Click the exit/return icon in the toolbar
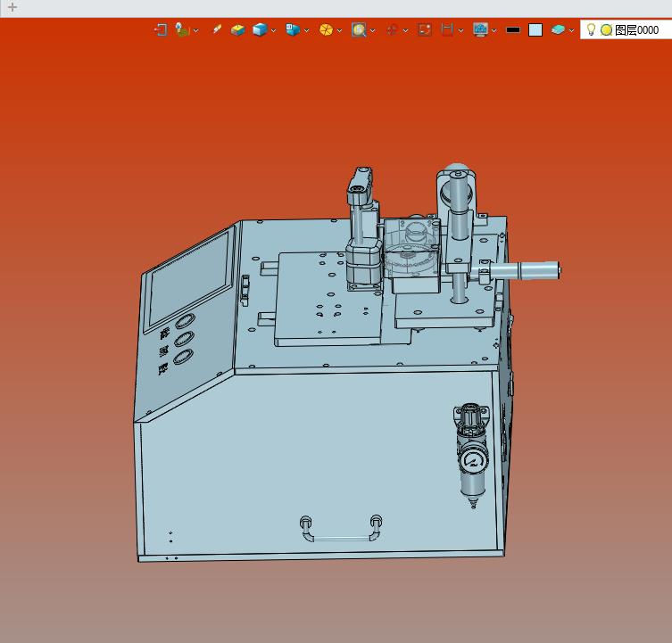The image size is (672, 643). pyautogui.click(x=161, y=30)
